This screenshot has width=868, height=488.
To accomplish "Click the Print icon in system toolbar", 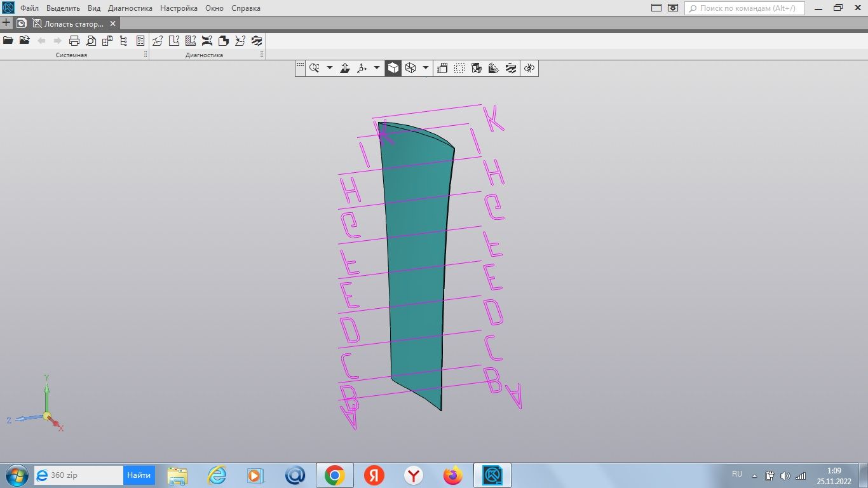I will pyautogui.click(x=74, y=41).
